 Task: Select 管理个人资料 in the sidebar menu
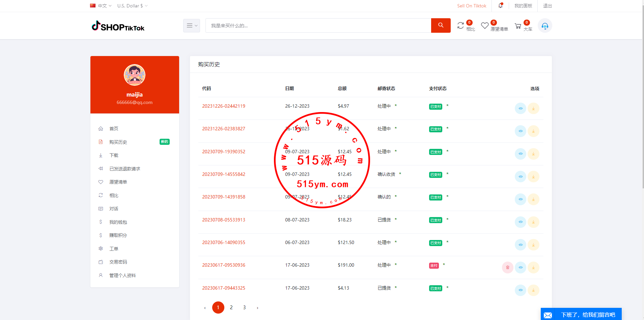click(x=122, y=275)
